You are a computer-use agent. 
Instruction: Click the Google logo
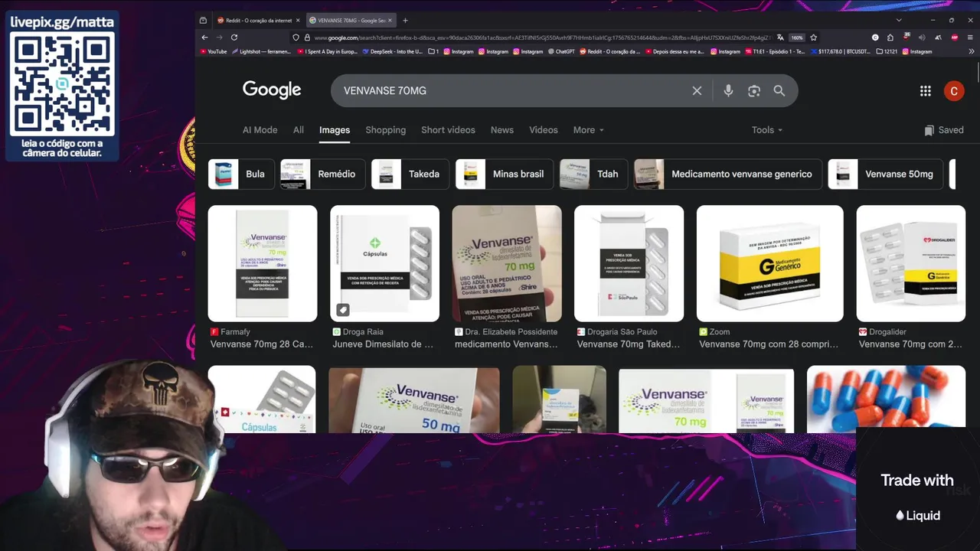click(272, 90)
